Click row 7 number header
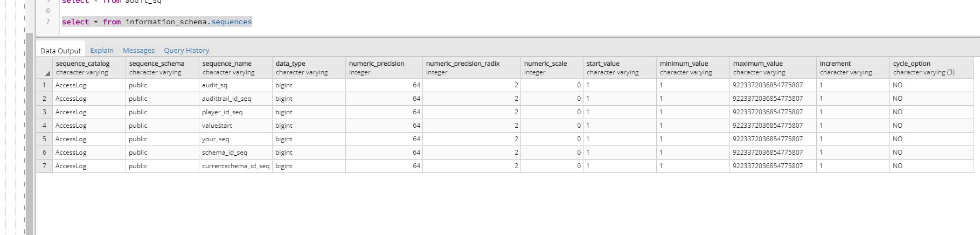Screen dimensions: 980x235 [44, 166]
